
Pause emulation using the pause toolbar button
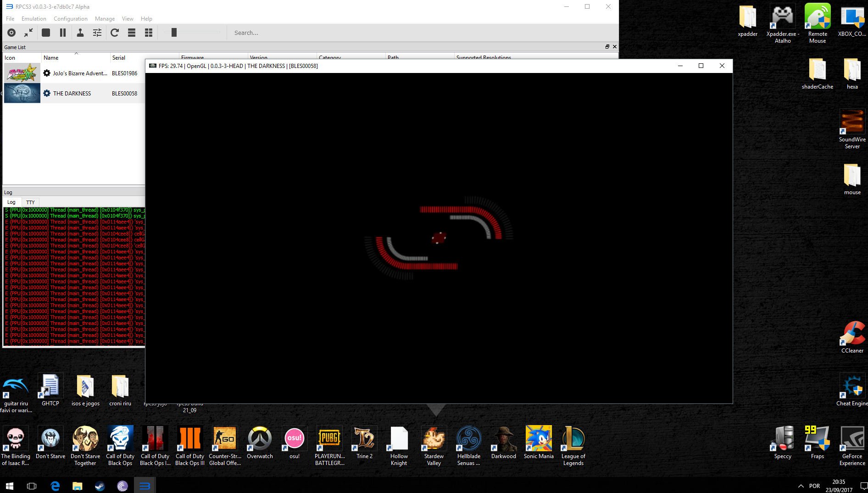(x=63, y=33)
